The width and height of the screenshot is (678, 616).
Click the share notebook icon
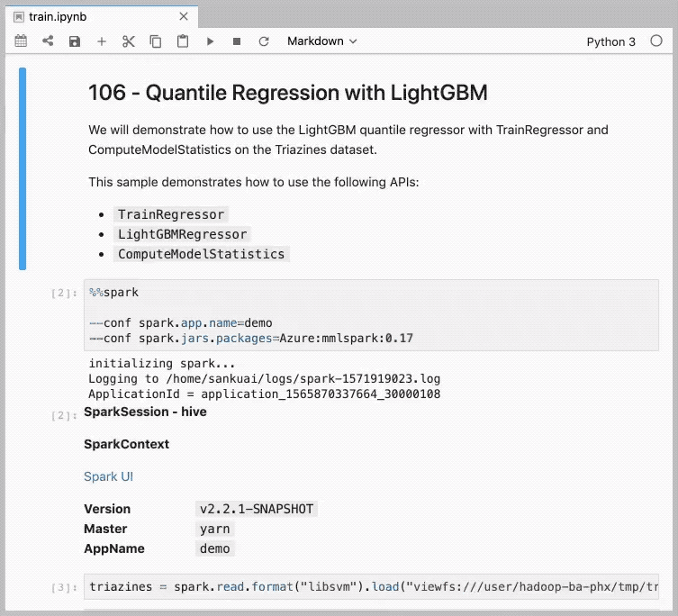[48, 41]
